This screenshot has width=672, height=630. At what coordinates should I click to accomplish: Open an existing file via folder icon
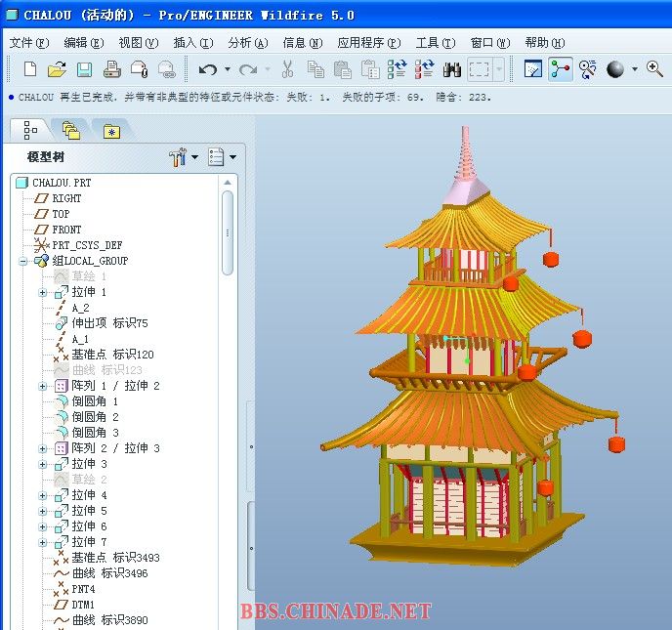tap(57, 69)
